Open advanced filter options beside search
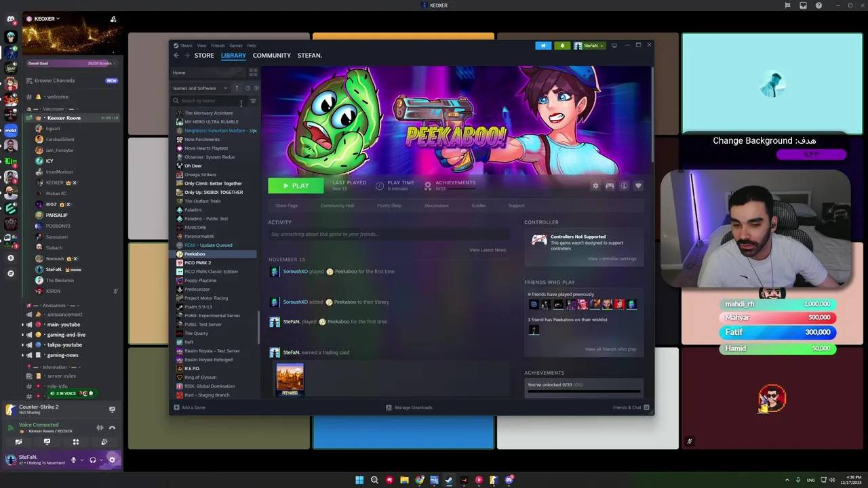The width and height of the screenshot is (868, 488). (x=253, y=101)
